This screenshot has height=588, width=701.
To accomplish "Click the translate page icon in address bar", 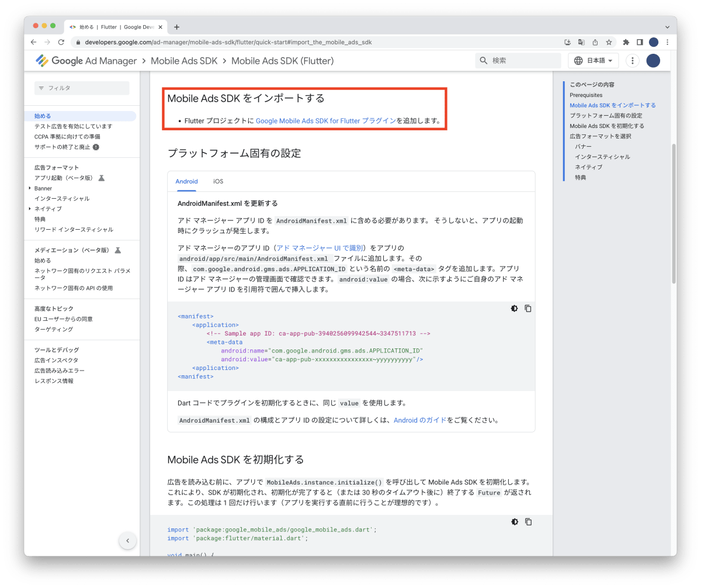I will tap(581, 42).
